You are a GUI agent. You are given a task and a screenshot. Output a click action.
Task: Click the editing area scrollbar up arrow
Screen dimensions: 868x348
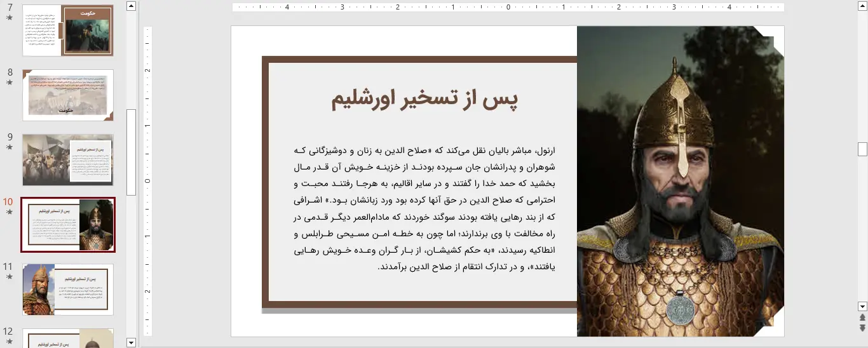click(x=862, y=6)
